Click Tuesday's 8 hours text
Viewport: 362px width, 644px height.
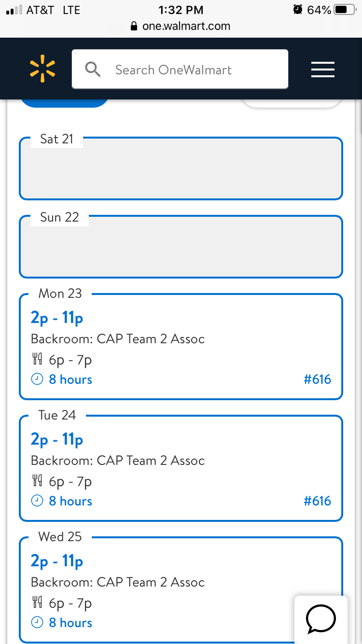(x=70, y=501)
